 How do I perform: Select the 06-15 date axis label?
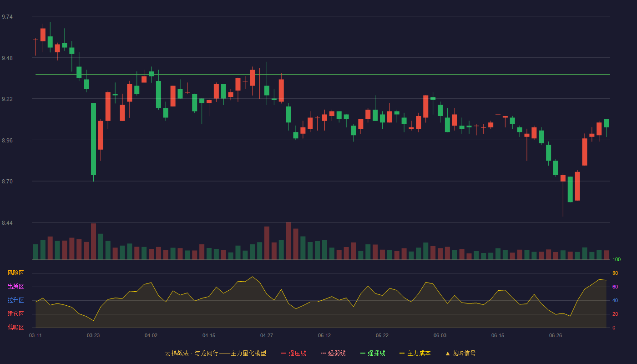pos(498,335)
